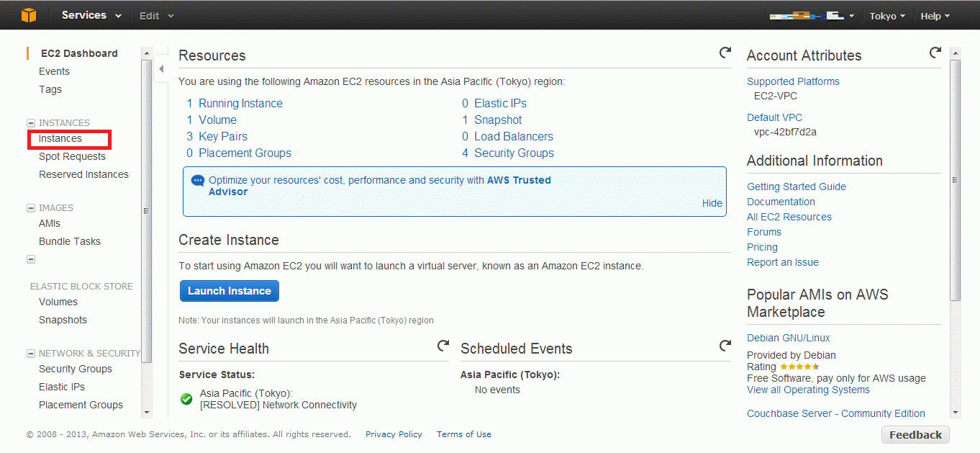Open Elastic IPs in the sidebar
This screenshot has height=453, width=980.
coord(62,387)
